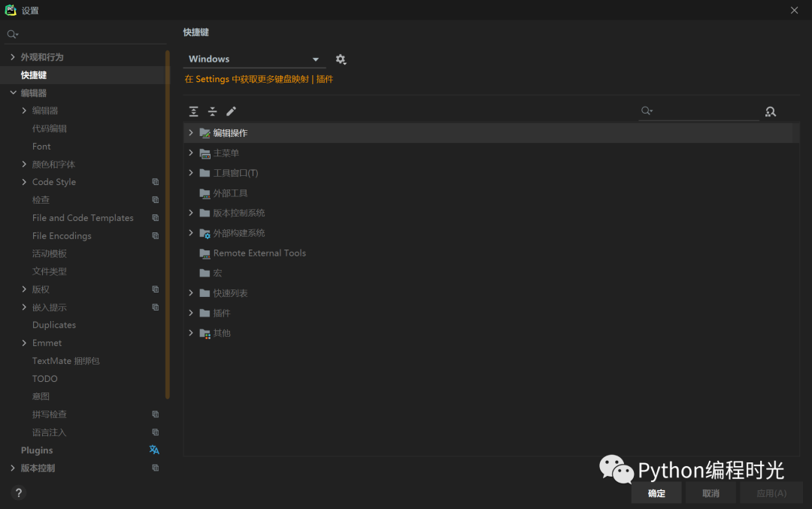Viewport: 812px width, 509px height.
Task: Collapse the 编辑器 group in sidebar
Action: [x=14, y=92]
